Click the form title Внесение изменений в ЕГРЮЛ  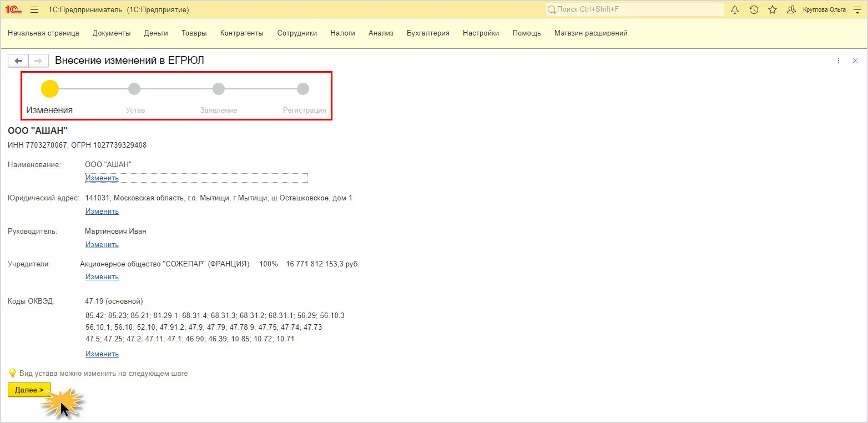pos(130,61)
